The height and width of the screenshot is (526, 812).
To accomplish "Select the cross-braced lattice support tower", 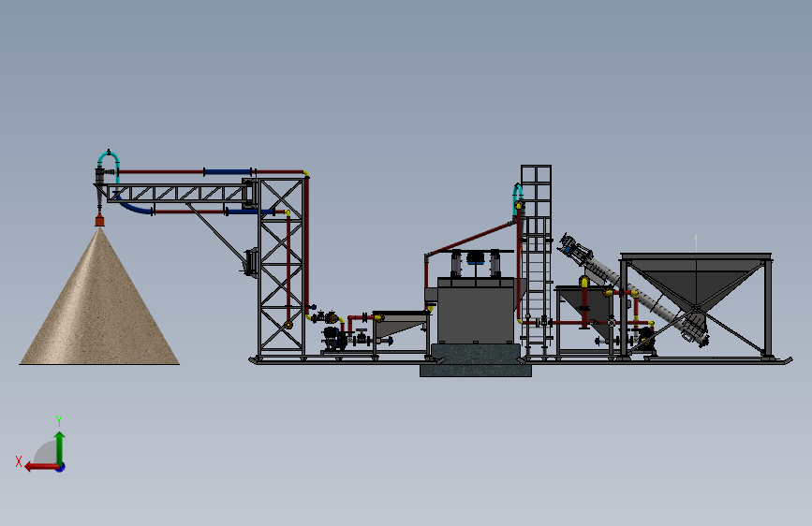I will point(281,267).
